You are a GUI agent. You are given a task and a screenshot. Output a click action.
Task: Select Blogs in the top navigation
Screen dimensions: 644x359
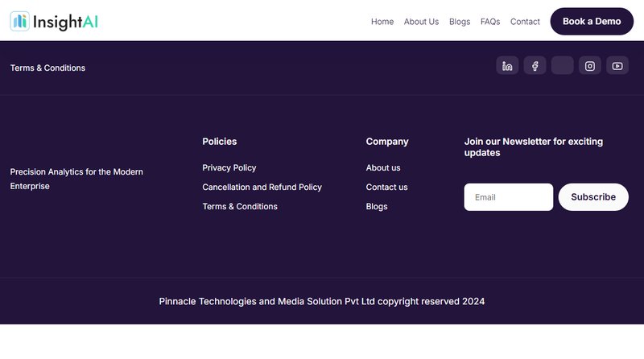460,22
